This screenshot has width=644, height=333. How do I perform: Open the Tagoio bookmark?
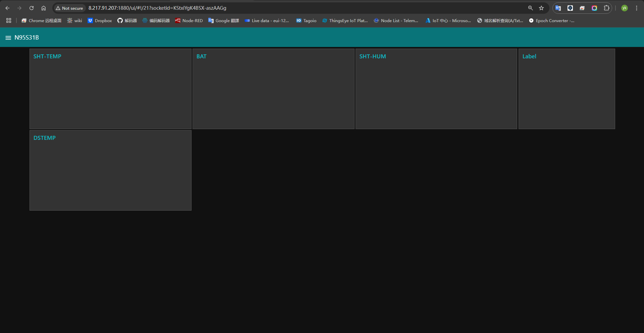(306, 21)
